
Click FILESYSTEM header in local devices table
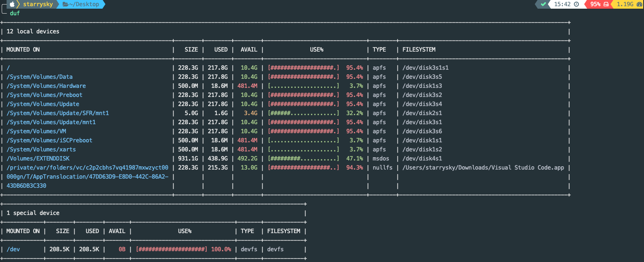click(x=419, y=50)
